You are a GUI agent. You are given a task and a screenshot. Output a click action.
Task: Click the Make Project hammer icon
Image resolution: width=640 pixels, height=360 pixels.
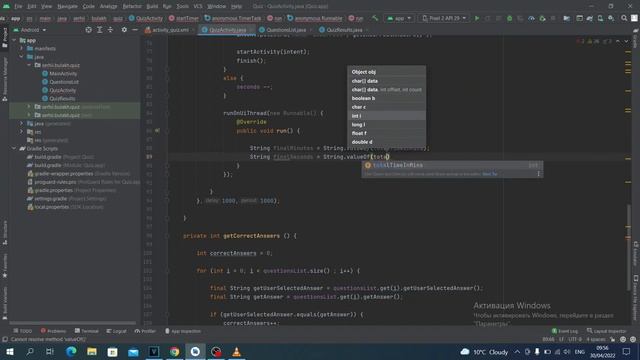pyautogui.click(x=375, y=18)
